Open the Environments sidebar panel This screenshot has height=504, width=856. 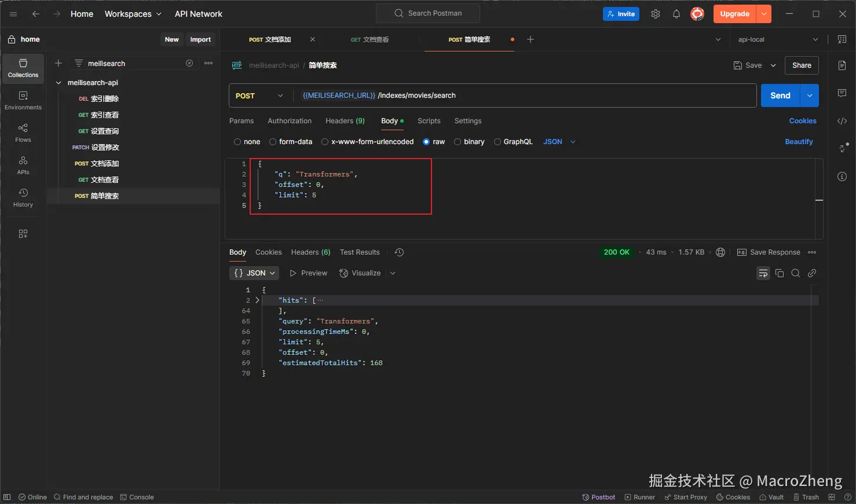23,100
